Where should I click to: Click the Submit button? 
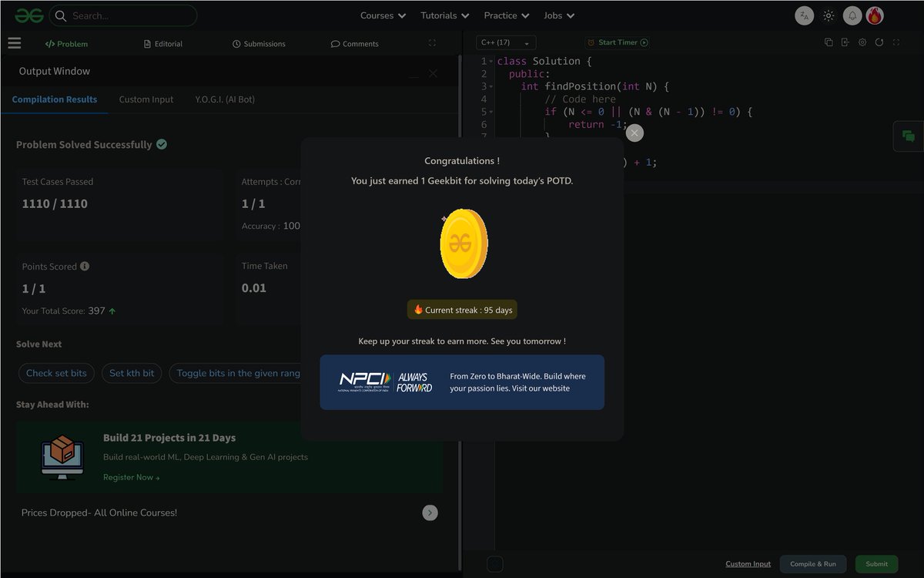(876, 564)
